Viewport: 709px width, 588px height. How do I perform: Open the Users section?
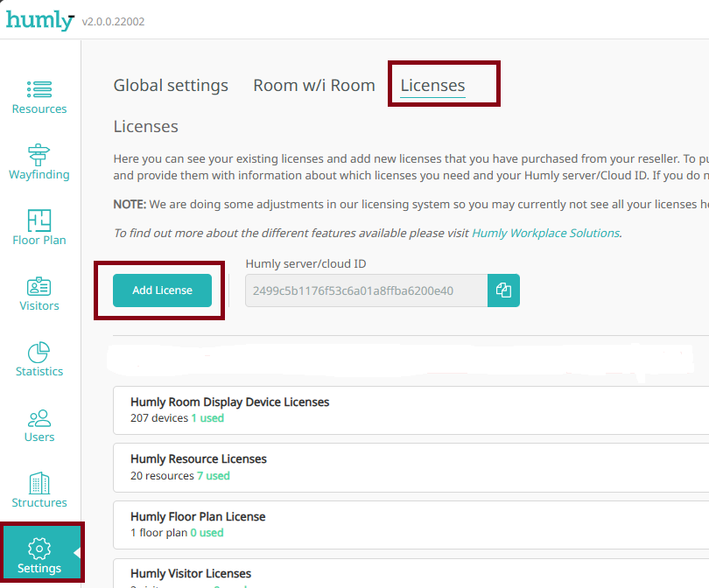pos(39,425)
